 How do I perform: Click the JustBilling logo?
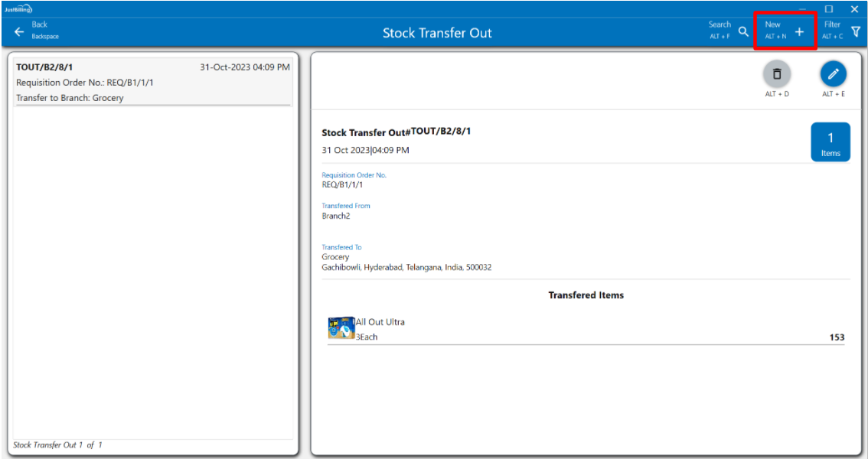(x=18, y=8)
